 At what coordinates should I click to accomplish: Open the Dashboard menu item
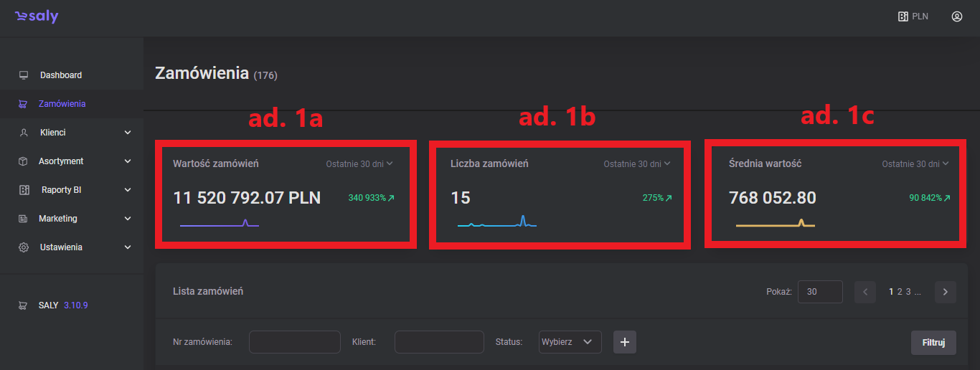[x=61, y=75]
